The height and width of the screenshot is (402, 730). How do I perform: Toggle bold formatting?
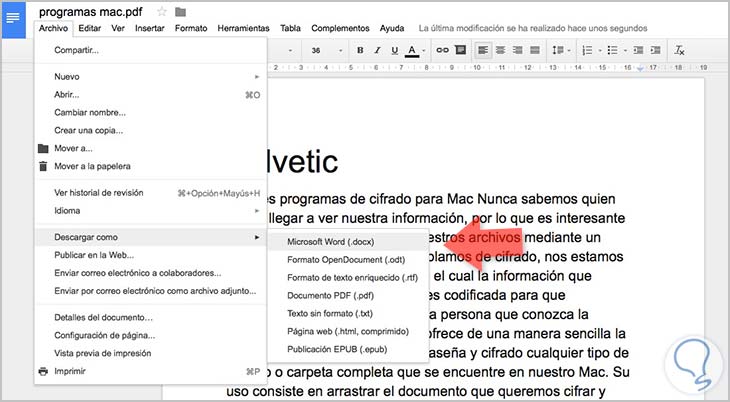coord(360,50)
